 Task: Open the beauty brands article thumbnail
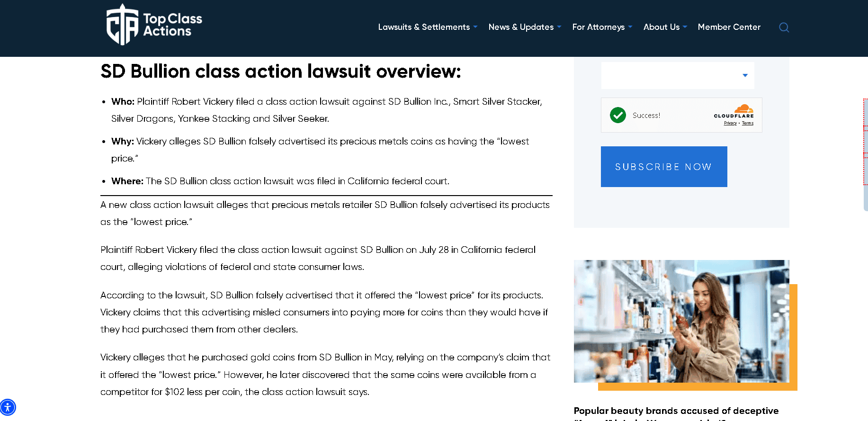681,321
